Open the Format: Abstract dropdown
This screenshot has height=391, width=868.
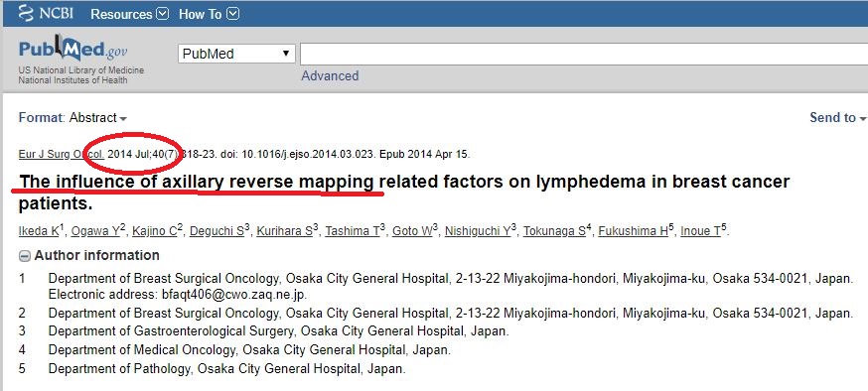tap(72, 118)
